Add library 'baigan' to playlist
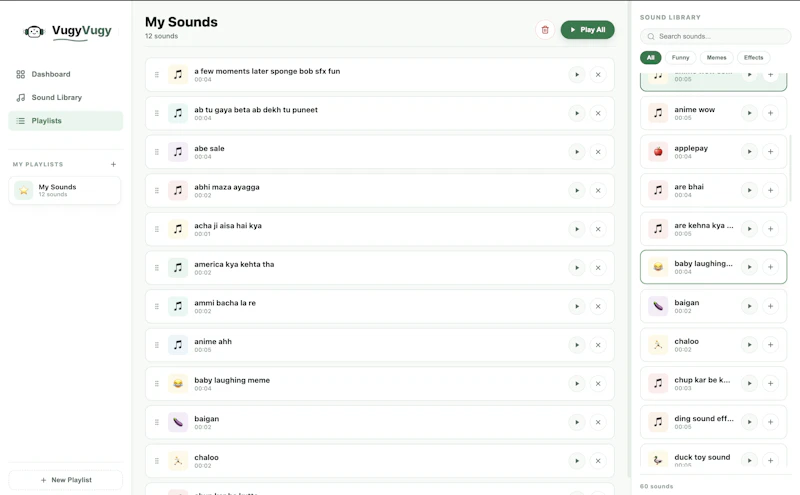This screenshot has height=495, width=800. tap(770, 306)
